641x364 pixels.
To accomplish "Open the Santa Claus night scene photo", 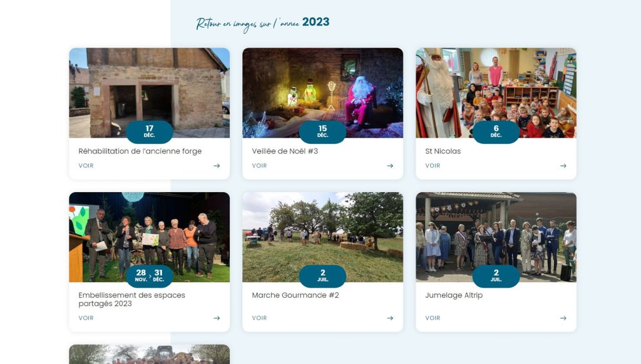I will (322, 93).
